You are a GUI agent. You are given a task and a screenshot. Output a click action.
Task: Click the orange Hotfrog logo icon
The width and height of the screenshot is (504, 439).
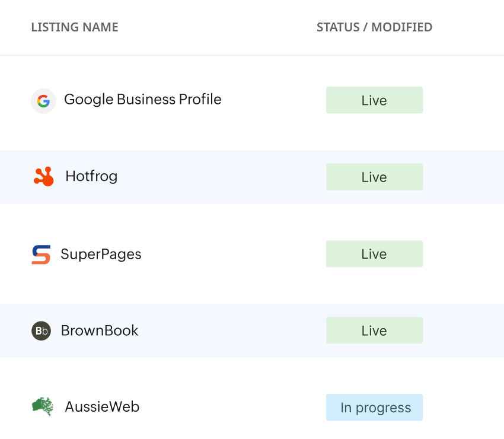pyautogui.click(x=44, y=177)
